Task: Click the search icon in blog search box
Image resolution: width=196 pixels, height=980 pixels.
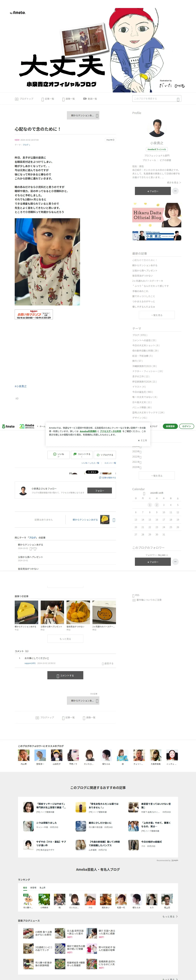Action: [x=178, y=99]
